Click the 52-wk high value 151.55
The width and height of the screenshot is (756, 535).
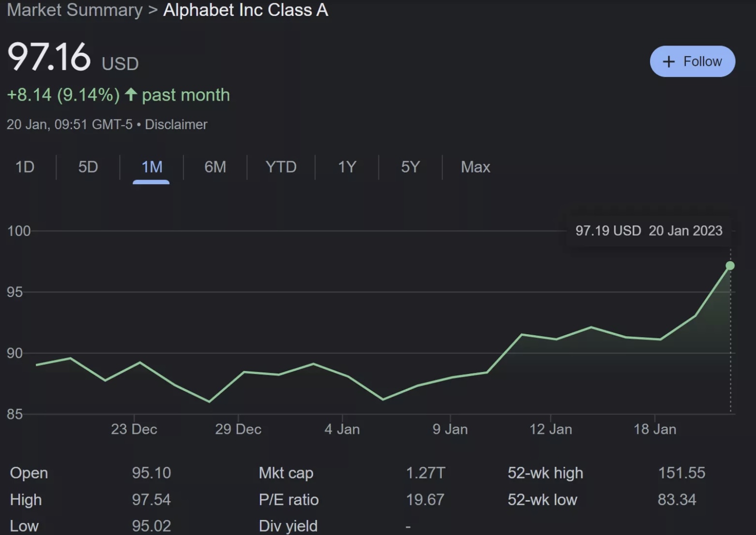[x=681, y=473]
